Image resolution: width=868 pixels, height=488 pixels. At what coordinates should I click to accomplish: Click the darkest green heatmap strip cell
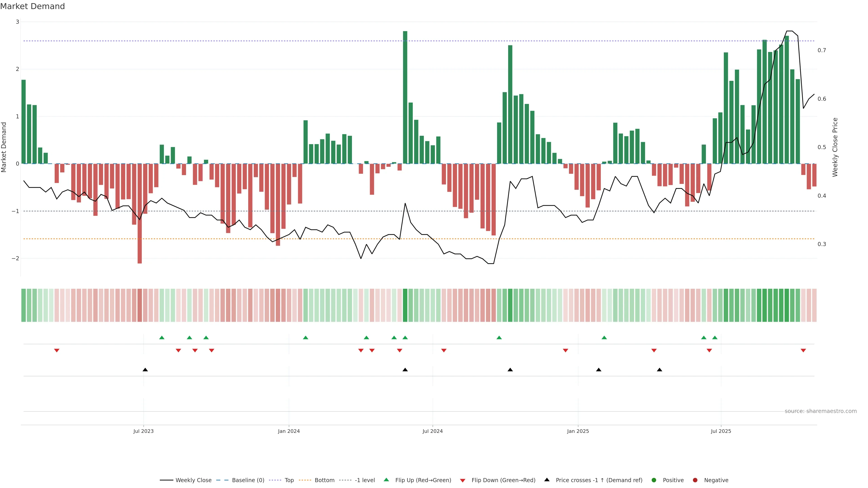pyautogui.click(x=405, y=305)
